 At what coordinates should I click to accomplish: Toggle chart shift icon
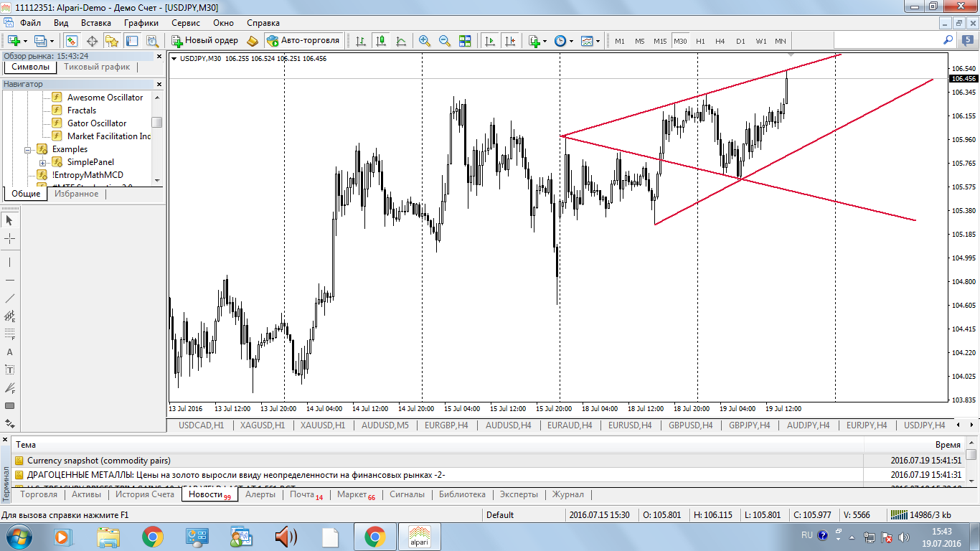tap(510, 41)
